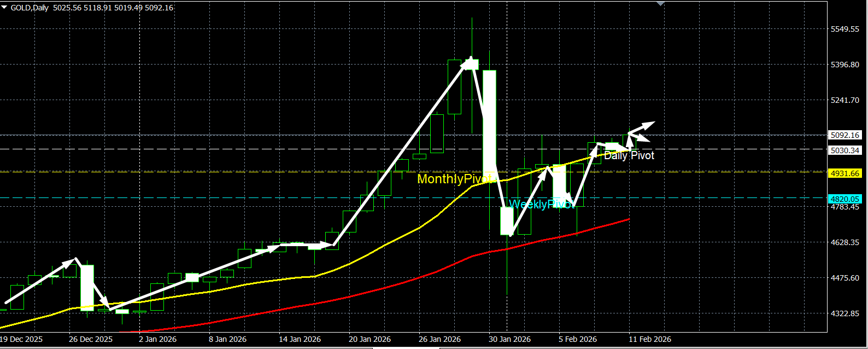868x349 pixels.
Task: Click the 4628.35 price axis value
Action: click(x=844, y=242)
